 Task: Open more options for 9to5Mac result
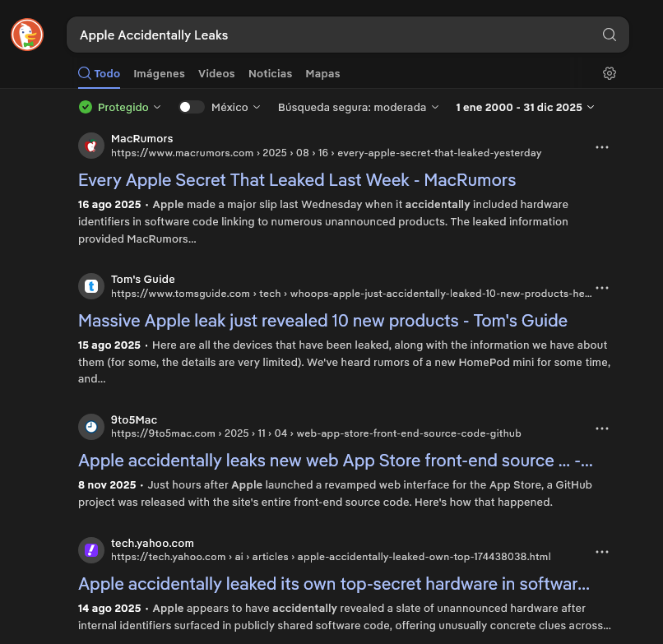[602, 429]
